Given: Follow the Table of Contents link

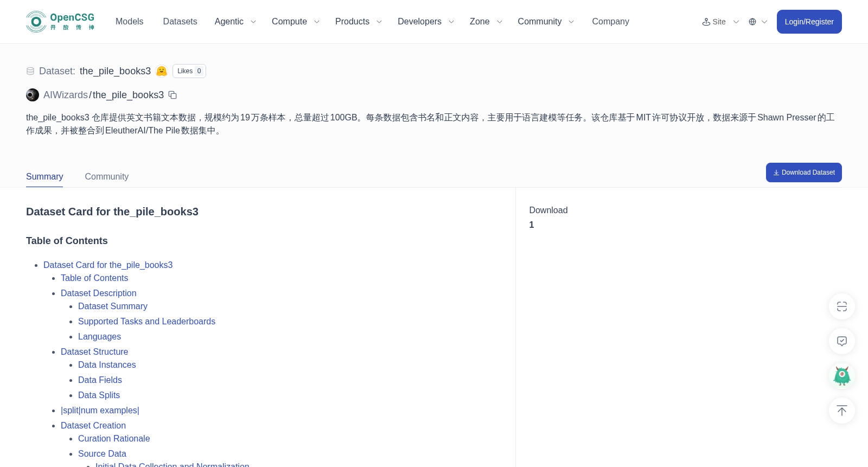Looking at the screenshot, I should click(x=94, y=278).
